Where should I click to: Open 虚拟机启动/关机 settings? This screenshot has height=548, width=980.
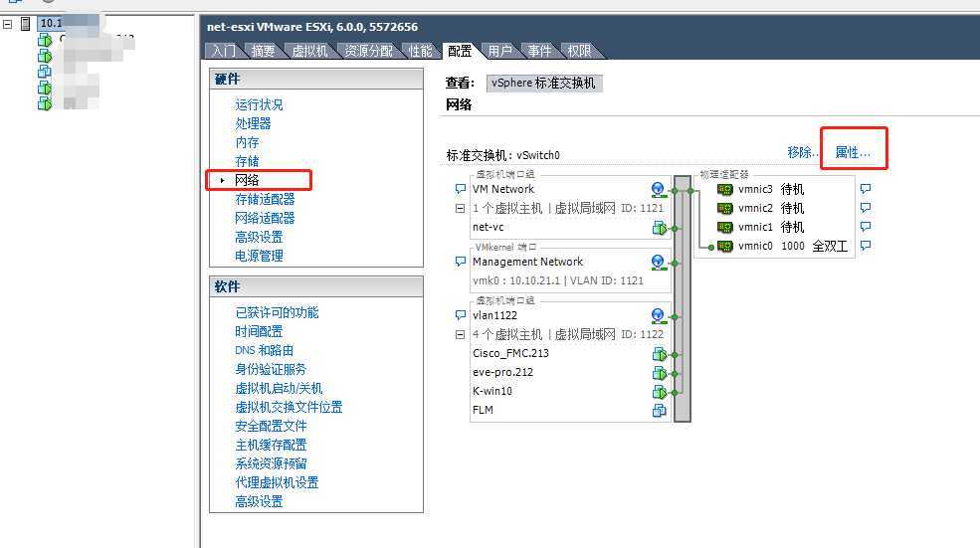(279, 388)
